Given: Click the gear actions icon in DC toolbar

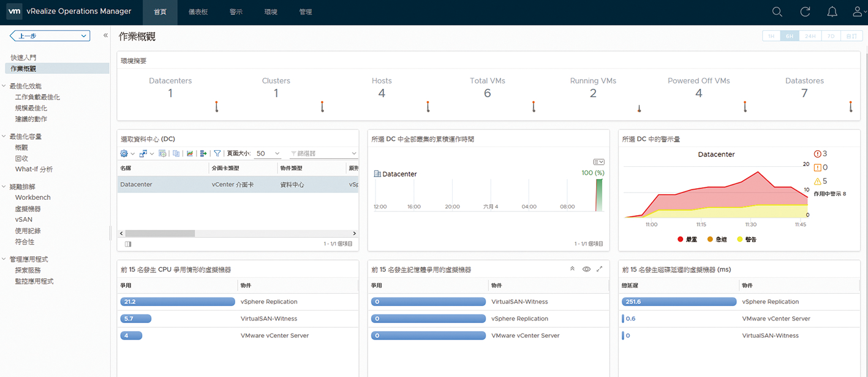Looking at the screenshot, I should point(124,153).
